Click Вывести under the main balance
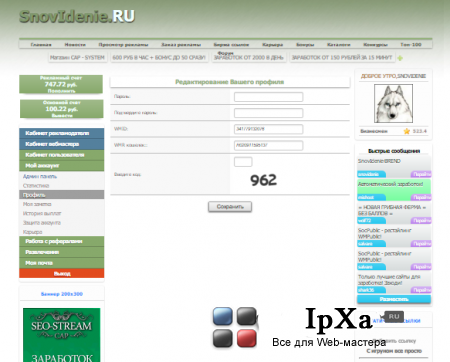The width and height of the screenshot is (450, 362). coord(62,115)
